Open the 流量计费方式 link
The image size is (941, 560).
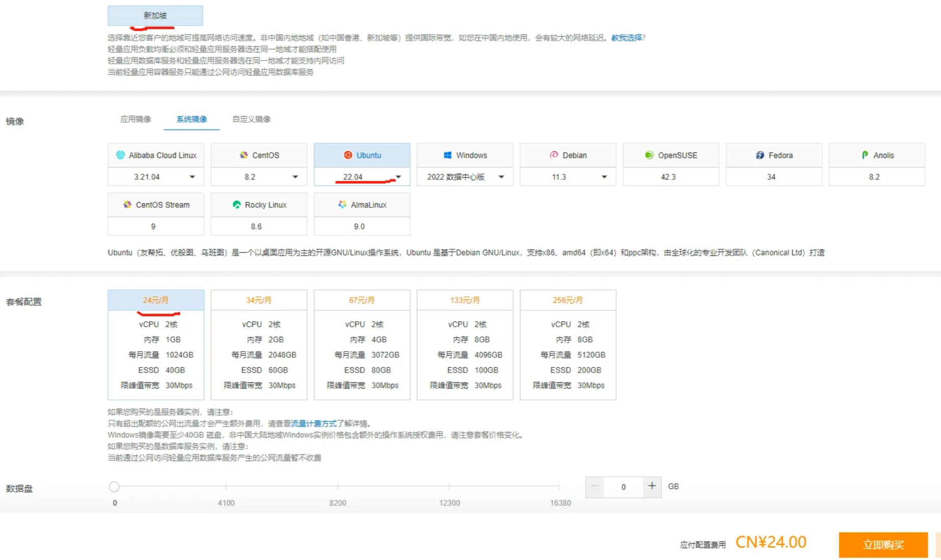[x=314, y=423]
